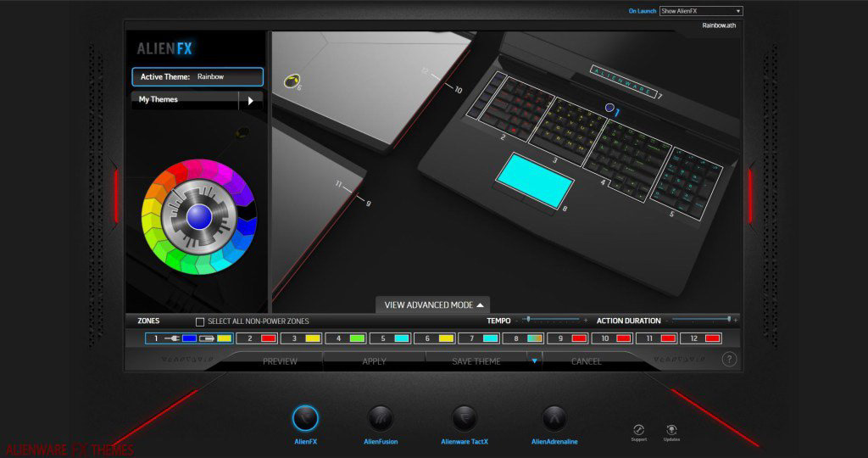Click the Preview button
868x458 pixels.
[280, 361]
